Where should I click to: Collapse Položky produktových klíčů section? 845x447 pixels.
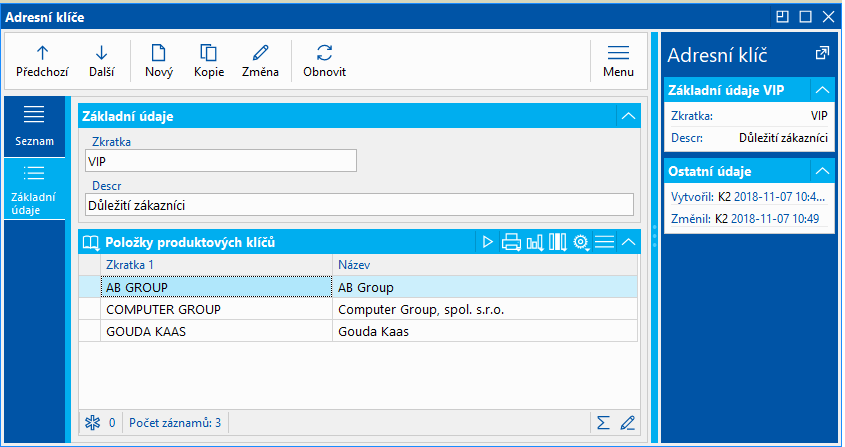point(628,243)
